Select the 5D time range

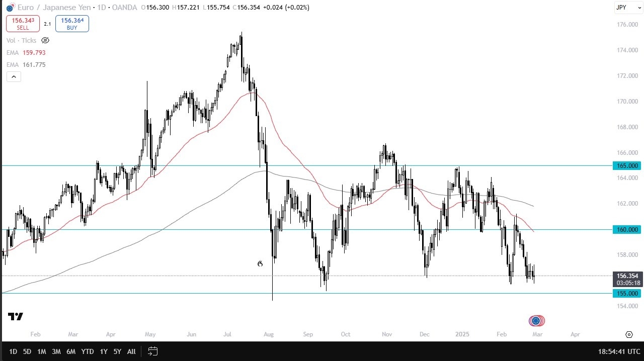27,351
